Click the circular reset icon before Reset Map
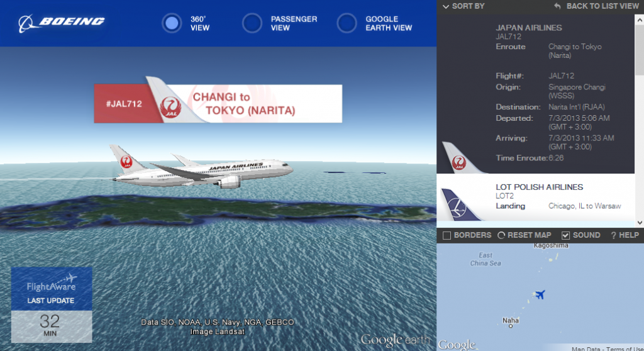Screen dimensions: 644x351 501,235
